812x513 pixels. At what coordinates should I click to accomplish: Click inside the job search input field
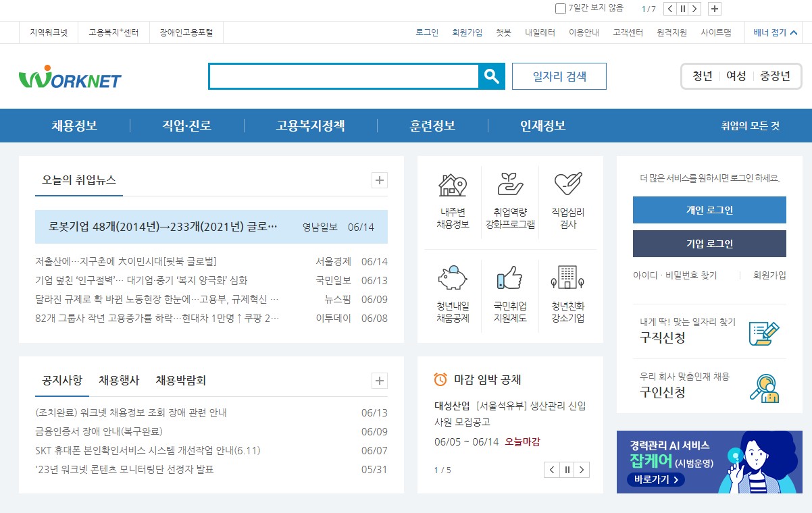[345, 76]
